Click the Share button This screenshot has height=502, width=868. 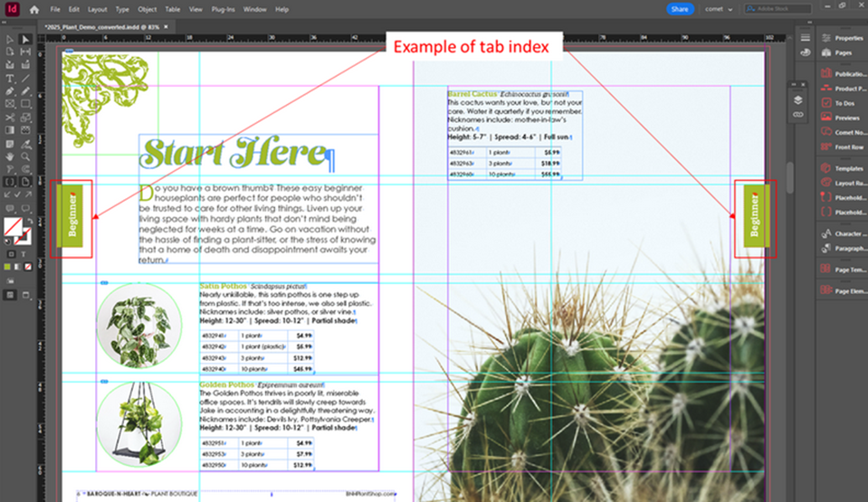click(680, 9)
